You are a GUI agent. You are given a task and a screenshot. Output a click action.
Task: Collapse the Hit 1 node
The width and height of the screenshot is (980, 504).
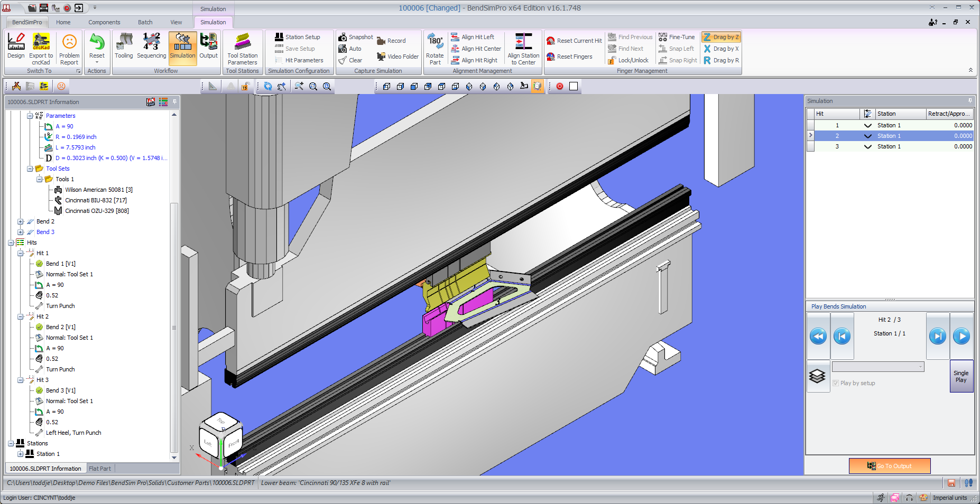tap(21, 253)
